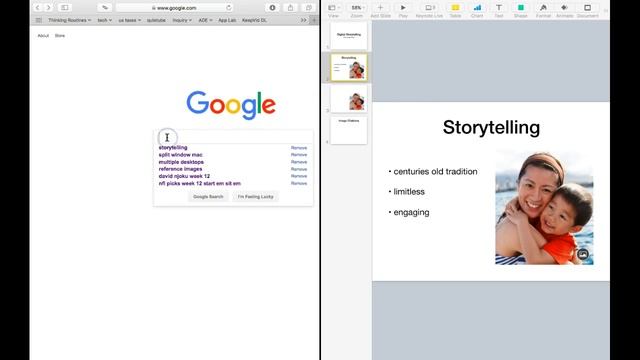Expand the Inquiry bookmark folder

[x=182, y=20]
